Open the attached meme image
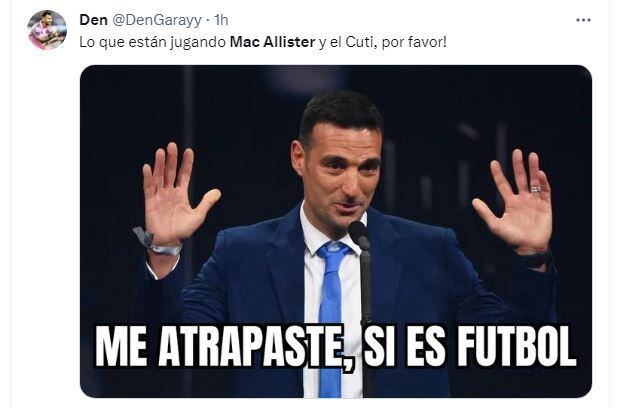 pyautogui.click(x=336, y=232)
